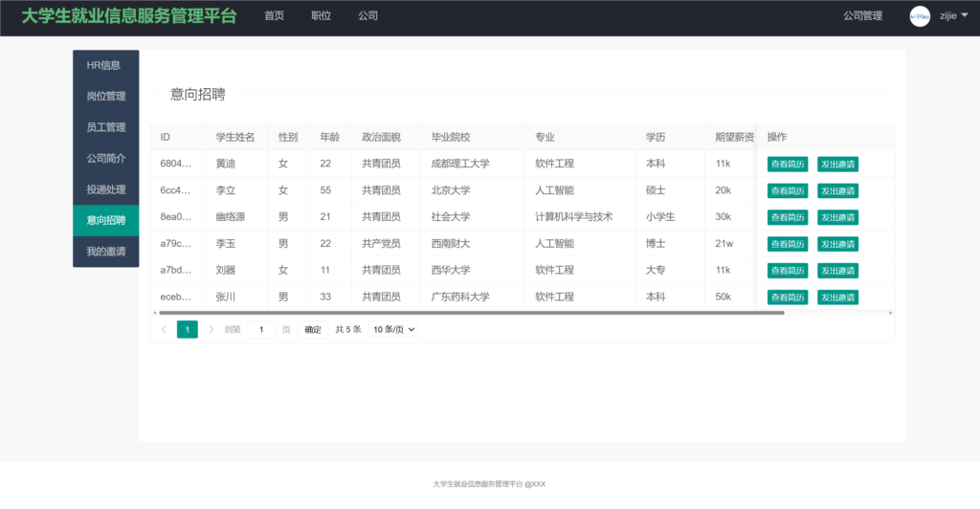Switch to 岗位管理 sidebar tab
The height and width of the screenshot is (509, 980).
[105, 97]
